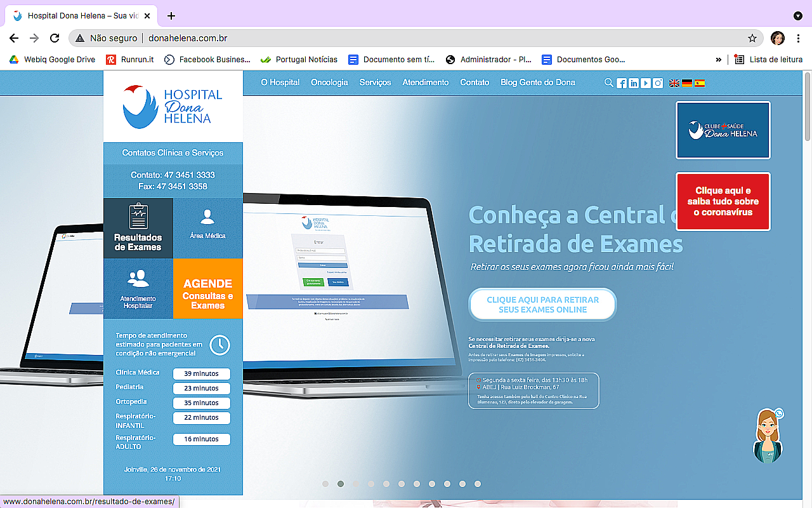The width and height of the screenshot is (812, 508).
Task: Open the Chrome profile avatar
Action: tap(778, 38)
